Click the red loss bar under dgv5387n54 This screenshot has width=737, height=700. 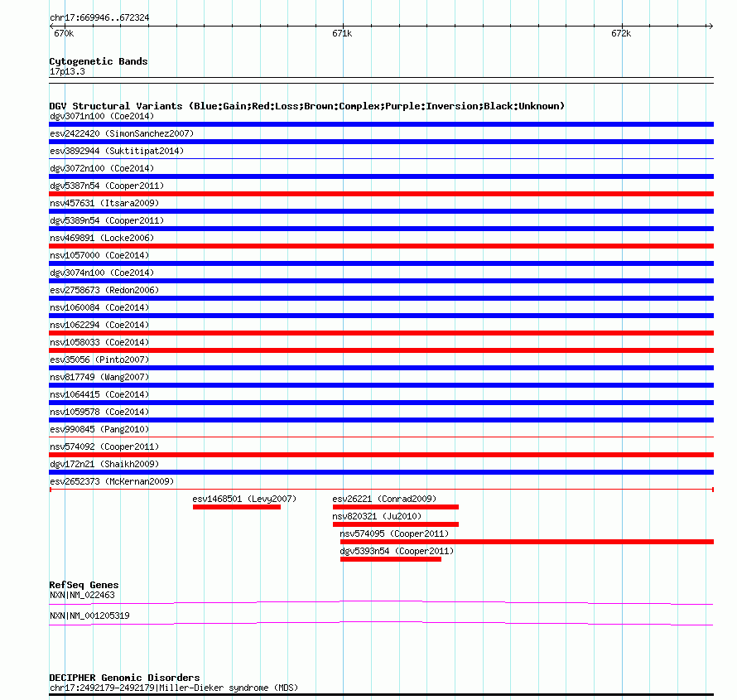click(381, 194)
